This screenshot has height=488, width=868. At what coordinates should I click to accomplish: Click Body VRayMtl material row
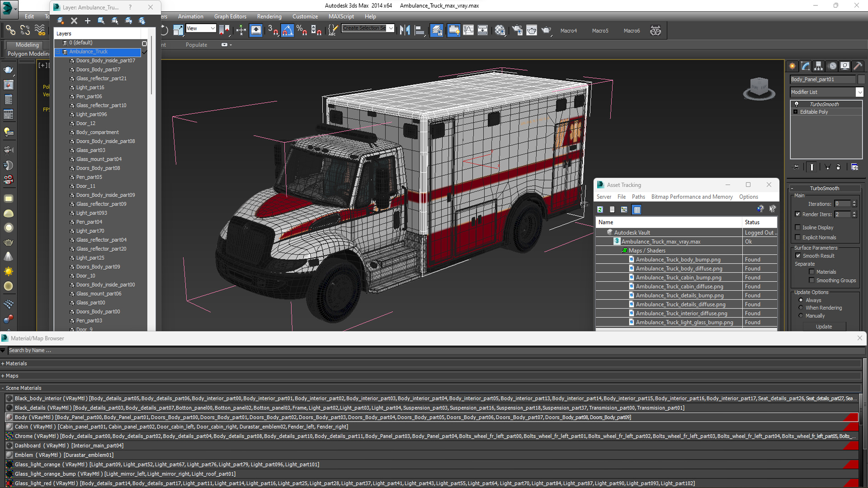[431, 417]
